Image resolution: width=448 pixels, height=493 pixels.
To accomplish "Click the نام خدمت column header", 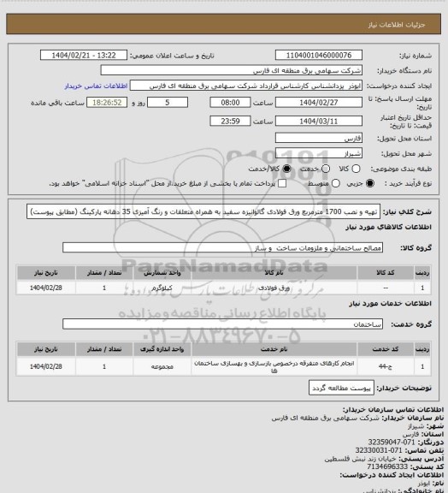I will tap(274, 349).
